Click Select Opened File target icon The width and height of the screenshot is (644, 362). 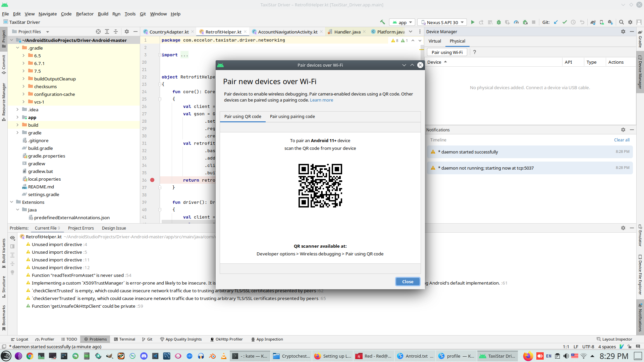point(98,32)
